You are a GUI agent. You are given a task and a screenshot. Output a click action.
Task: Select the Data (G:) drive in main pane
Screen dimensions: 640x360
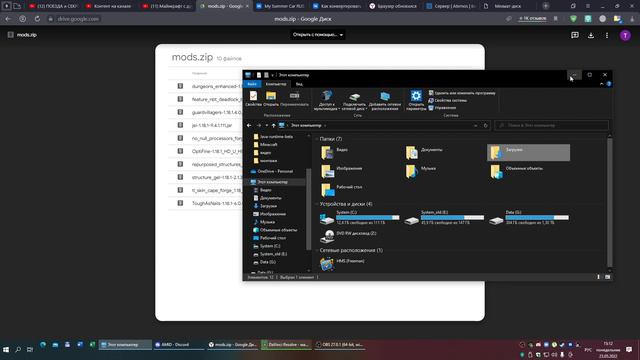(x=529, y=218)
